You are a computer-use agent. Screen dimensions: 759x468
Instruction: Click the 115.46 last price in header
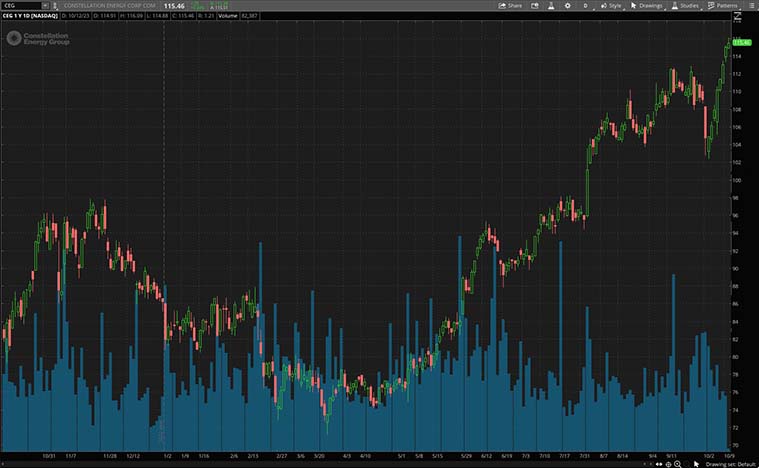coord(174,6)
